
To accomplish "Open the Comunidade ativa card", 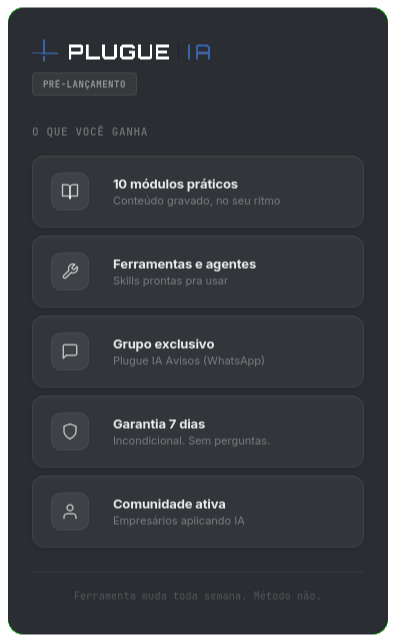I will coord(198,511).
